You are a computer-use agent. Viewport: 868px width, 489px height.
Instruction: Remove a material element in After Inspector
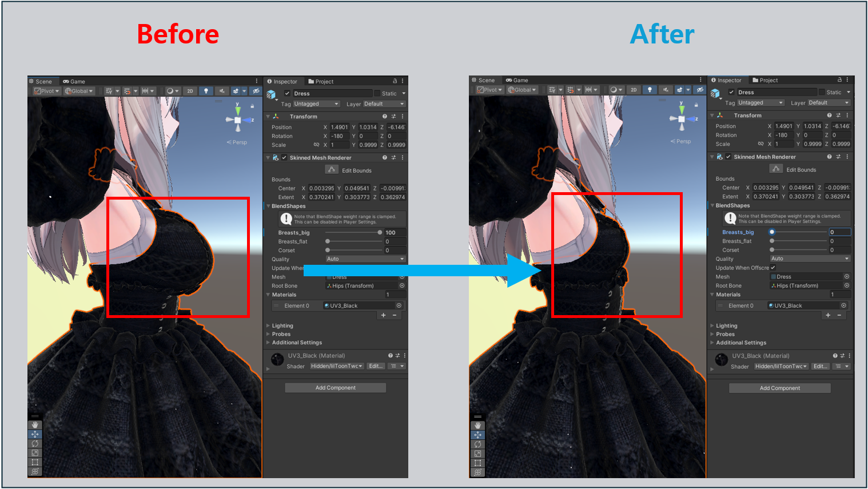pos(839,315)
